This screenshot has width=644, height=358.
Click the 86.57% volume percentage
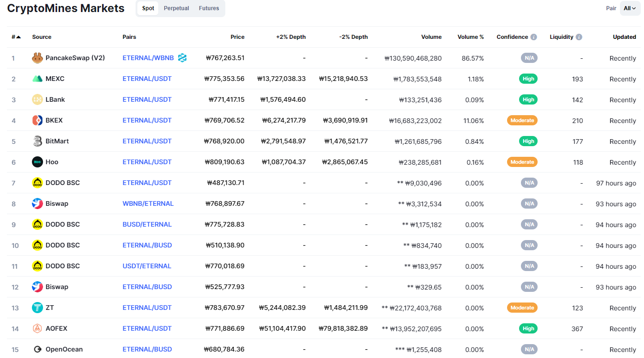(x=473, y=58)
